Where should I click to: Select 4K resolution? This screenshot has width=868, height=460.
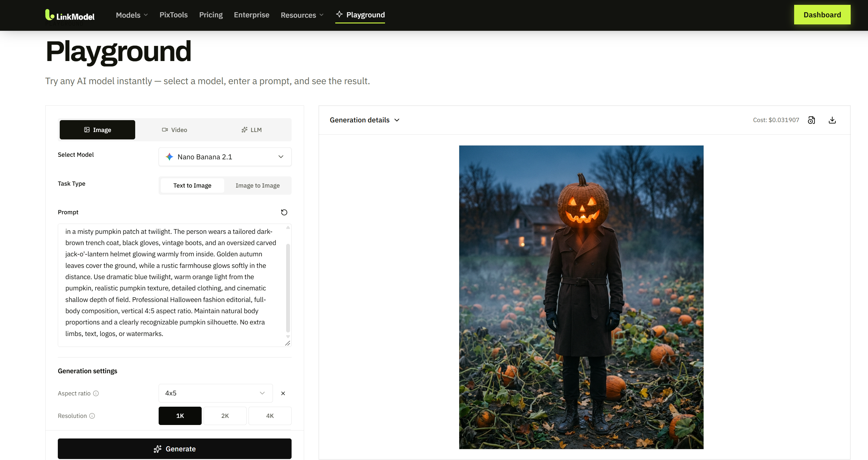coord(270,416)
